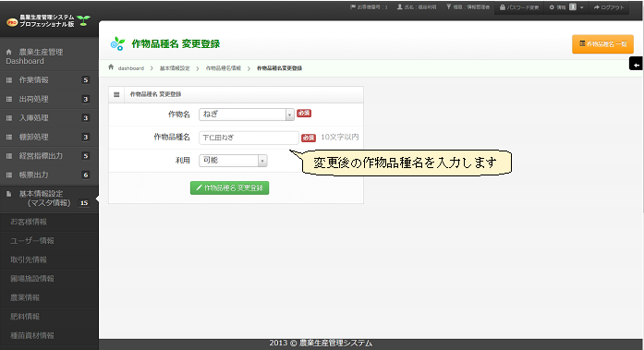
Task: Click the black arrow tab at right edge
Action: point(637,64)
